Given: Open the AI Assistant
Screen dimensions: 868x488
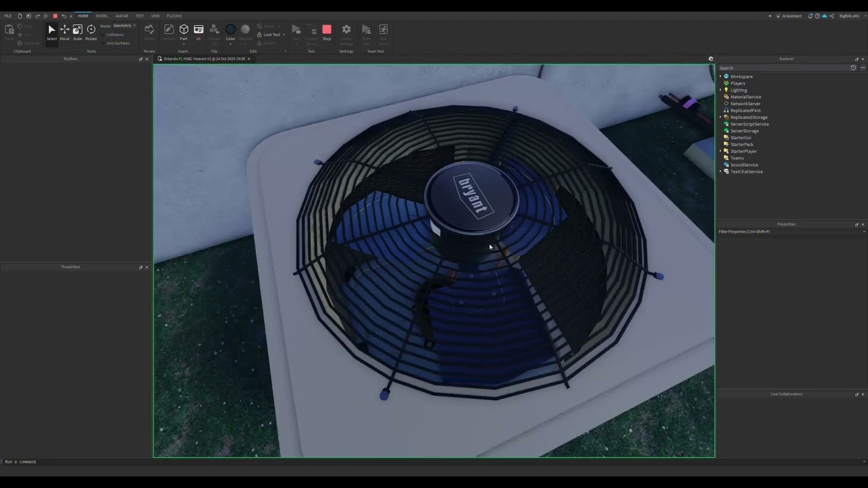Looking at the screenshot, I should tap(789, 16).
